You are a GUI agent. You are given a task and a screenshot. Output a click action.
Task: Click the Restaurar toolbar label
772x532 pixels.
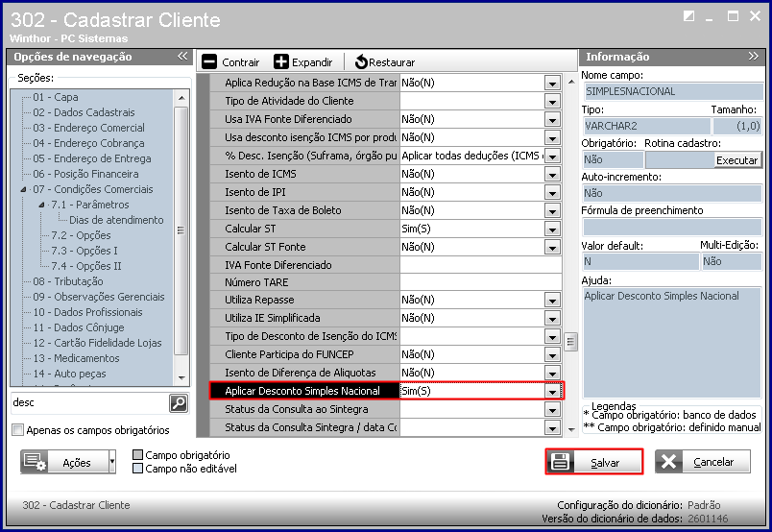click(x=392, y=62)
